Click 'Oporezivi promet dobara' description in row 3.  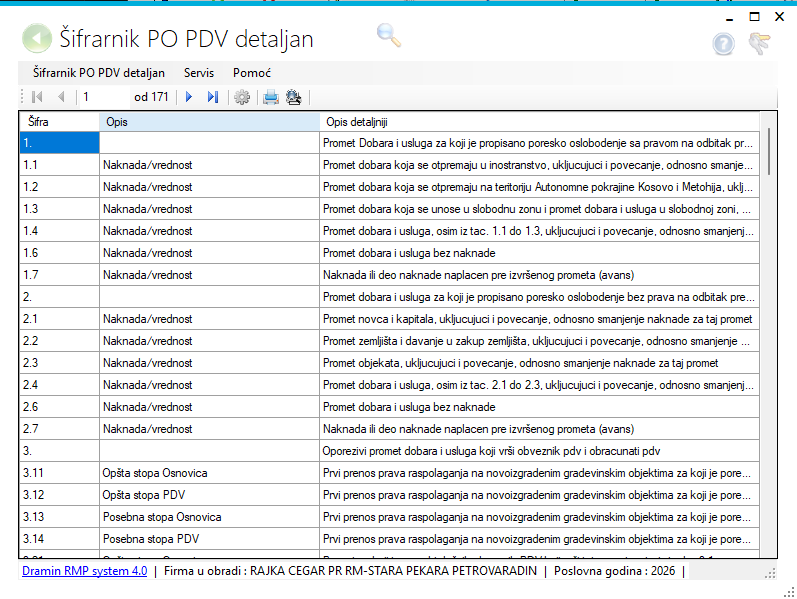(492, 451)
